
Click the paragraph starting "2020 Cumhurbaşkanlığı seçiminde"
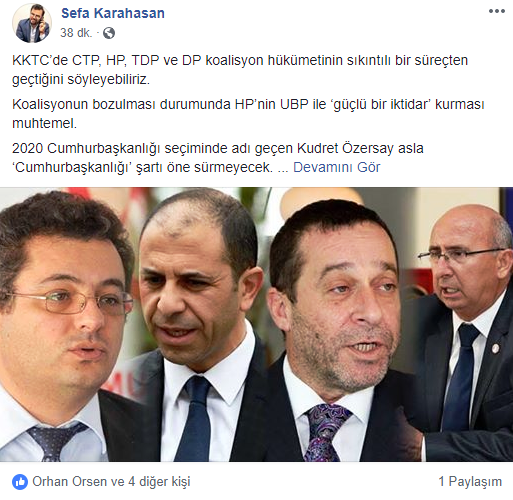(x=218, y=158)
